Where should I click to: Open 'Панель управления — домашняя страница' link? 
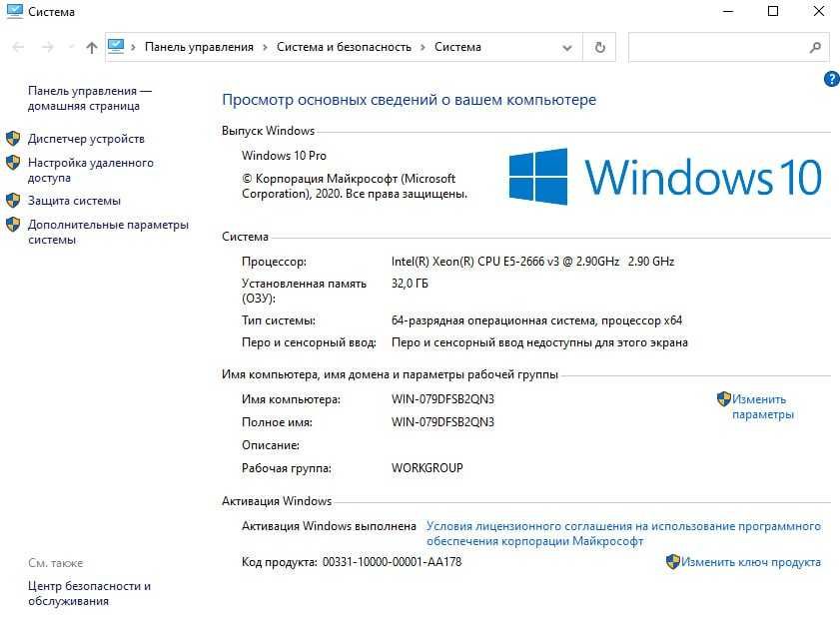pyautogui.click(x=90, y=99)
